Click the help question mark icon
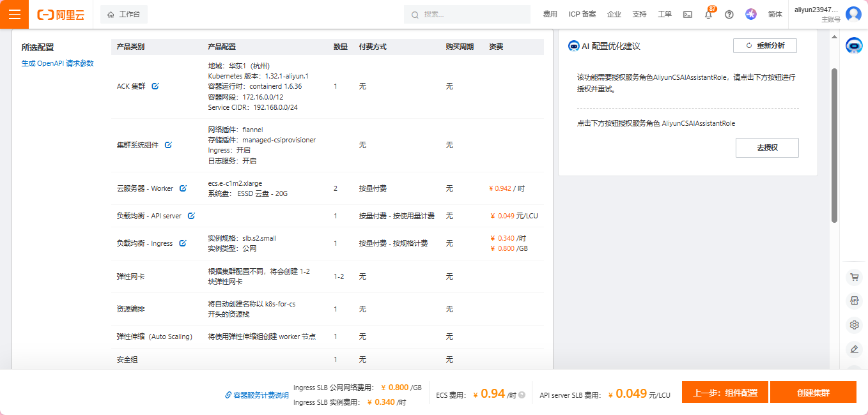Screen dimensions: 868x415 coord(729,15)
